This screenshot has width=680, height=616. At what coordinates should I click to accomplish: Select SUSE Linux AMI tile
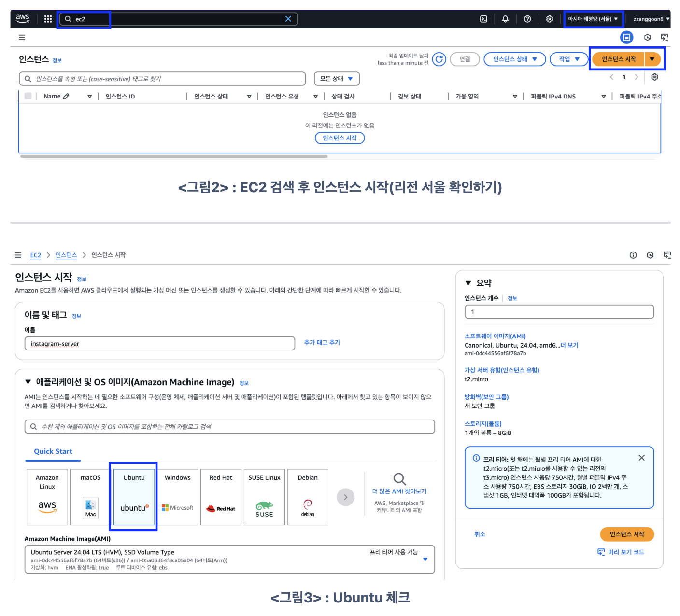click(x=264, y=497)
